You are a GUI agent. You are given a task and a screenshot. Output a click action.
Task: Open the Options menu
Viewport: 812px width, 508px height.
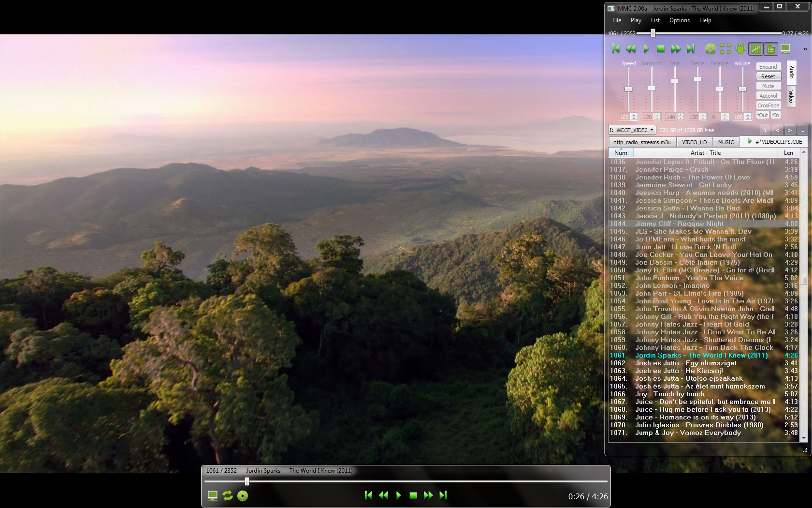679,20
